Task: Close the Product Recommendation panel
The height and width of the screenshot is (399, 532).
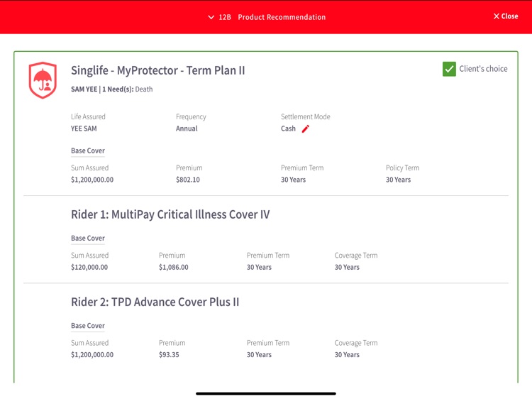Action: pos(506,16)
